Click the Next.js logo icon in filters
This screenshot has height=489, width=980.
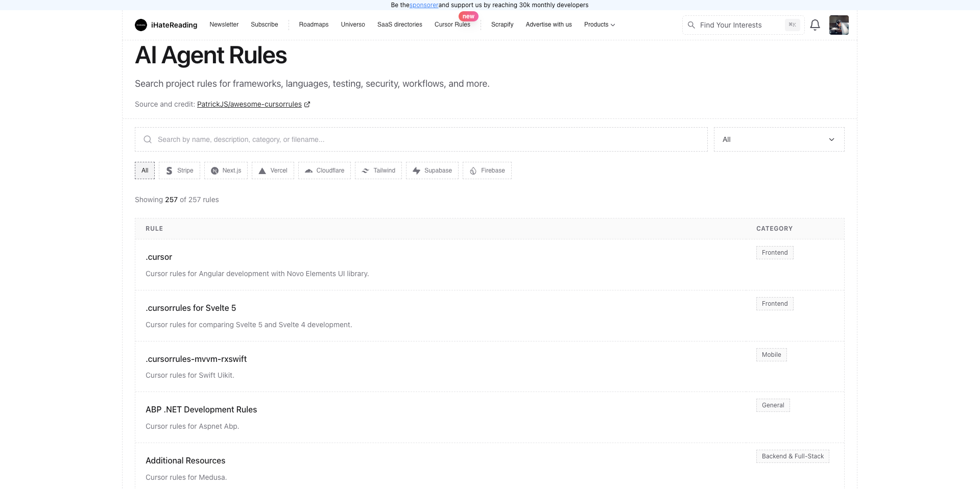pyautogui.click(x=214, y=170)
